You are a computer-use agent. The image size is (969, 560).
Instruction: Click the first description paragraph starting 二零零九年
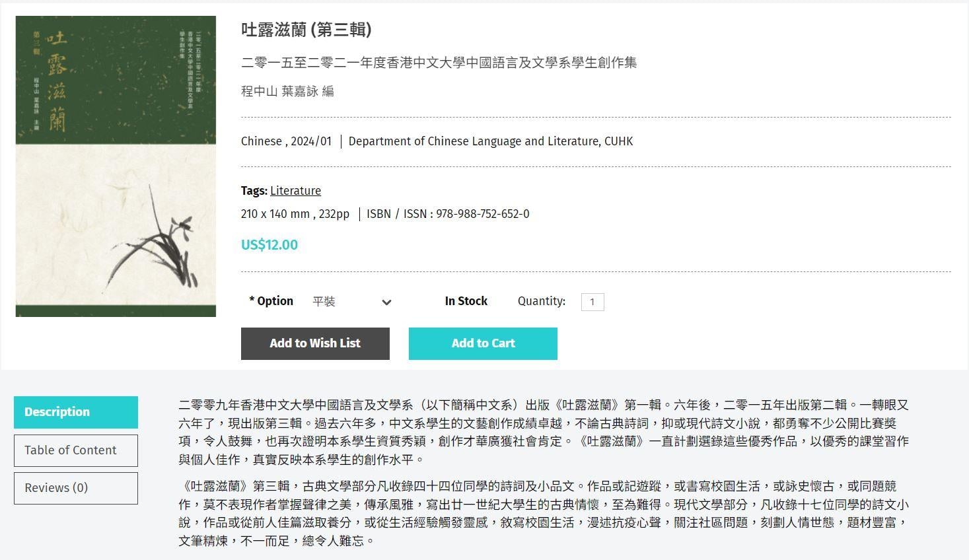[x=543, y=432]
